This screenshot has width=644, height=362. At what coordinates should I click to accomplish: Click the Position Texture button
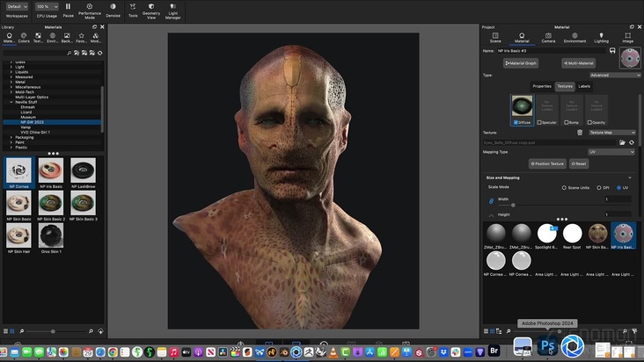pyautogui.click(x=547, y=163)
